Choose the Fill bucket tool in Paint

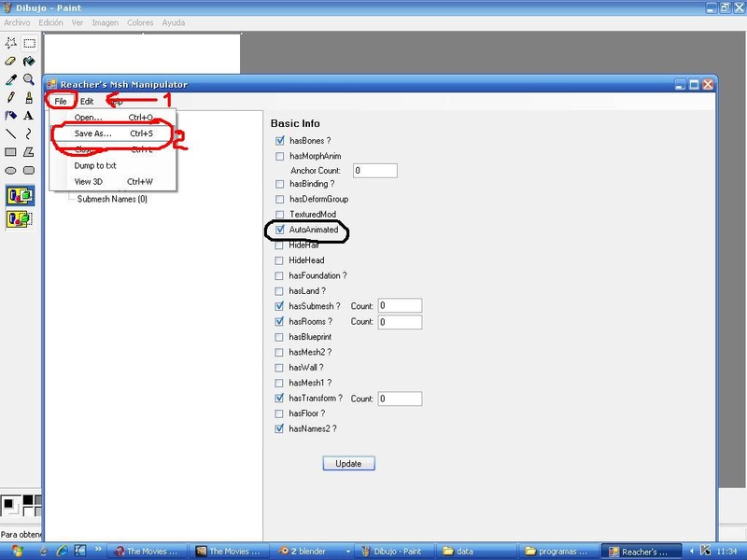[29, 62]
